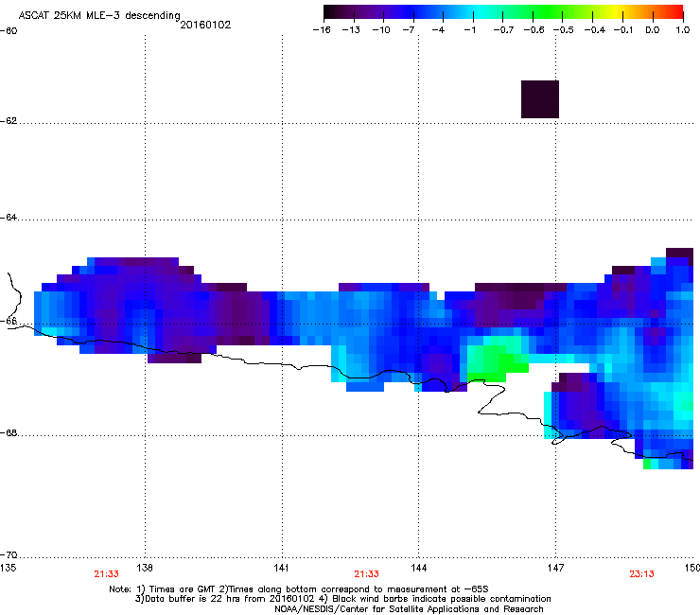Click the title 'ASCAT 25KM MLE-3 descending'
The width and height of the screenshot is (700, 615).
pyautogui.click(x=99, y=15)
